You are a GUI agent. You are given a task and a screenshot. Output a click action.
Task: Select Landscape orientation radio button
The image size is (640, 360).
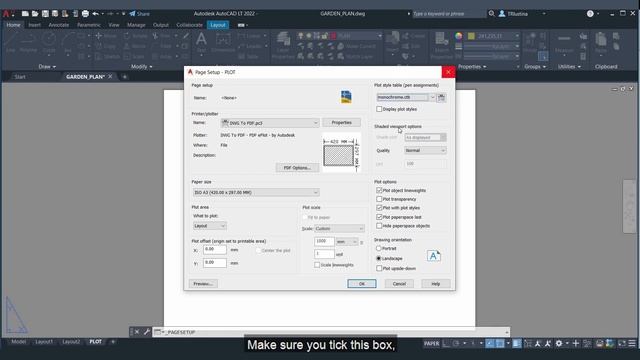(379, 258)
